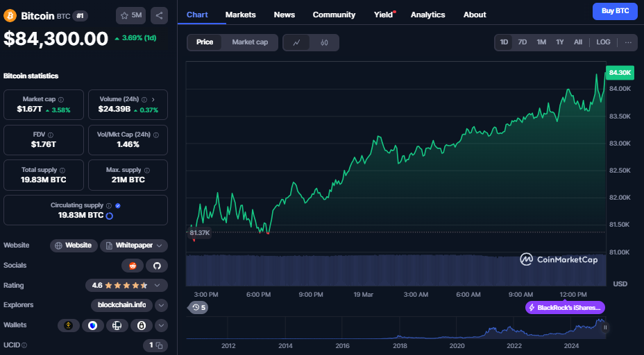Set chart range to 1D
The height and width of the screenshot is (355, 644).
tap(504, 42)
